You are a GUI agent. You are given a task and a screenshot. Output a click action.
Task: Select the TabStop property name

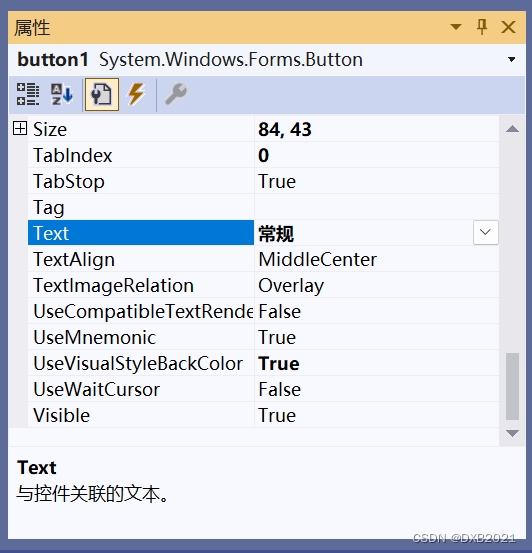coord(69,182)
